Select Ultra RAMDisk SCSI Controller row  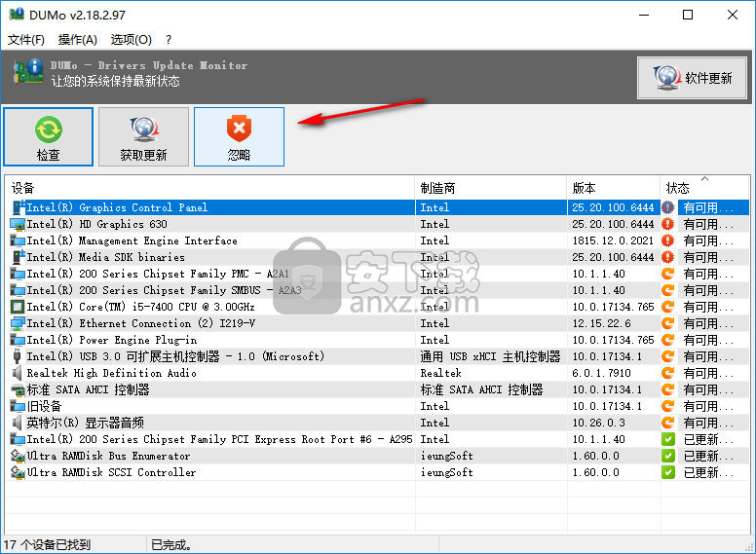378,472
